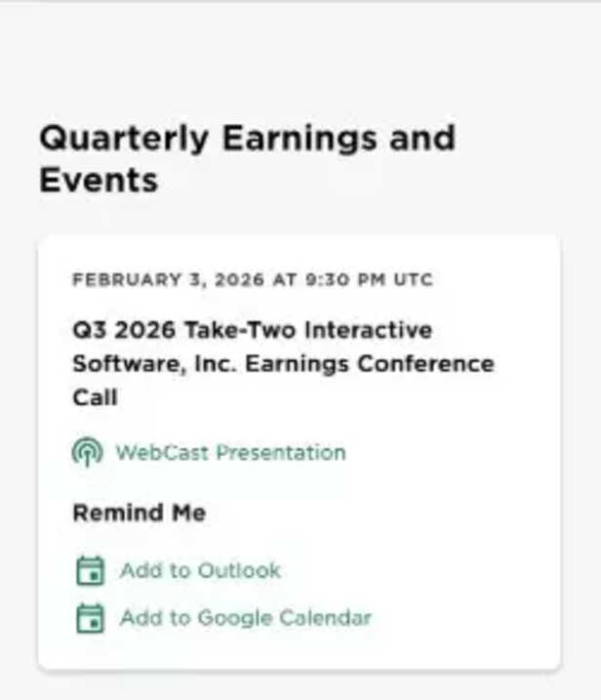Add the earnings call to Outlook

(200, 571)
